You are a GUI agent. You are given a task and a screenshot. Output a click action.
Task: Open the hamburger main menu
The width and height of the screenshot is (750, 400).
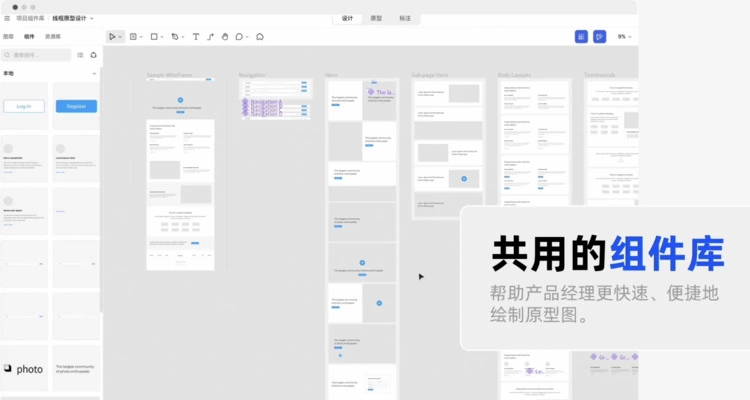coord(7,18)
